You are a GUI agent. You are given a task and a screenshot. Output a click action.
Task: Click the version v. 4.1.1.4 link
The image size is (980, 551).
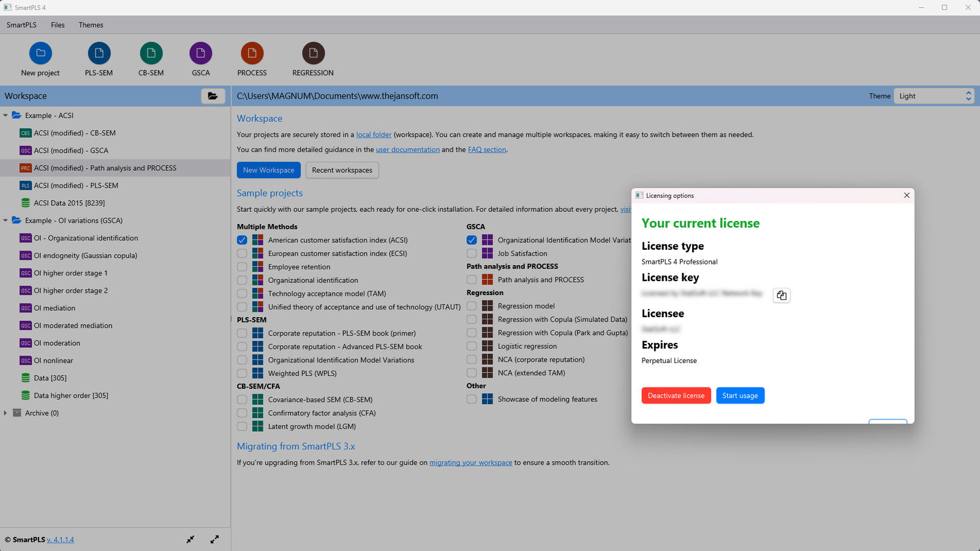60,540
